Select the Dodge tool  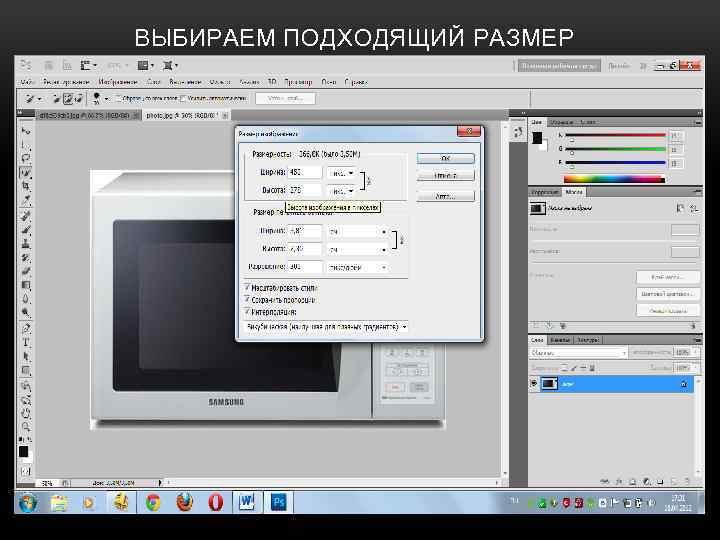coord(26,313)
